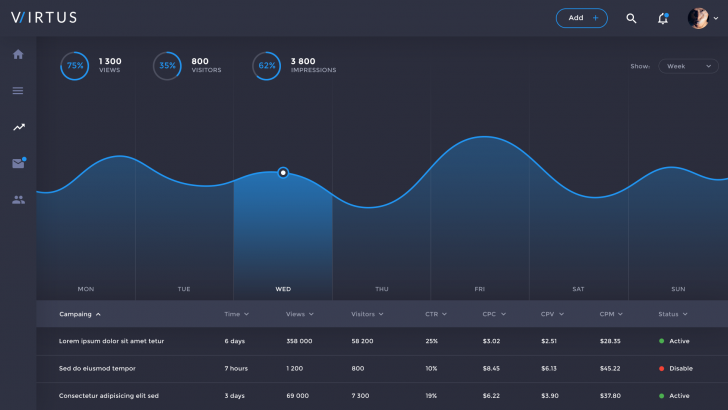Image resolution: width=728 pixels, height=410 pixels.
Task: Expand the user avatar menu chevron
Action: pos(716,19)
